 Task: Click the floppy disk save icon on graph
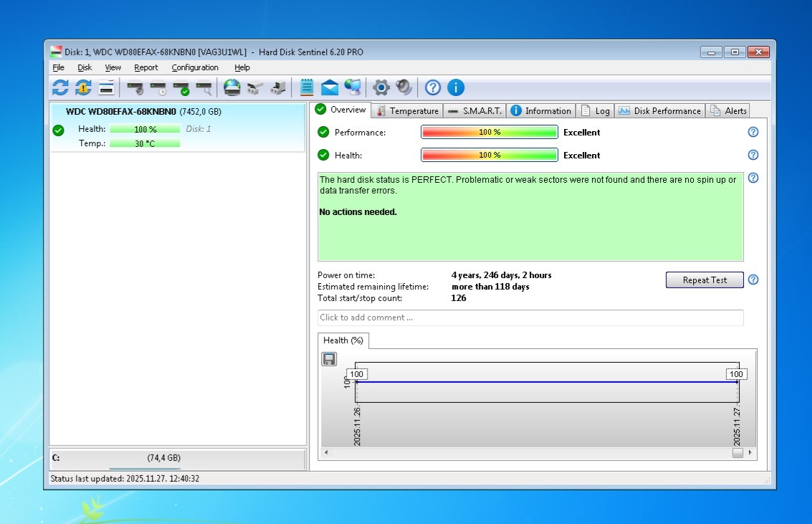330,359
